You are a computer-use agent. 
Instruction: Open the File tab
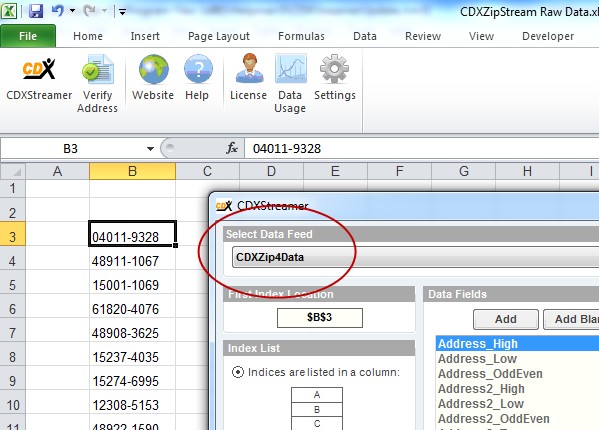28,36
